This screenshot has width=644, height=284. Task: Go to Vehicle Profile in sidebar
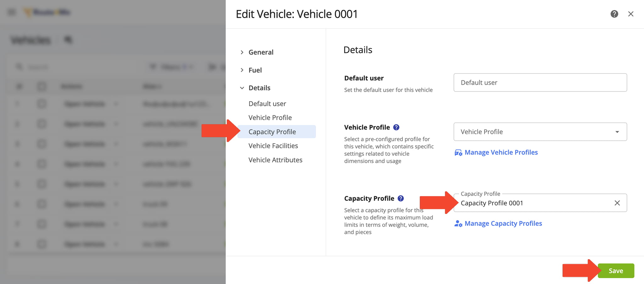click(x=270, y=117)
